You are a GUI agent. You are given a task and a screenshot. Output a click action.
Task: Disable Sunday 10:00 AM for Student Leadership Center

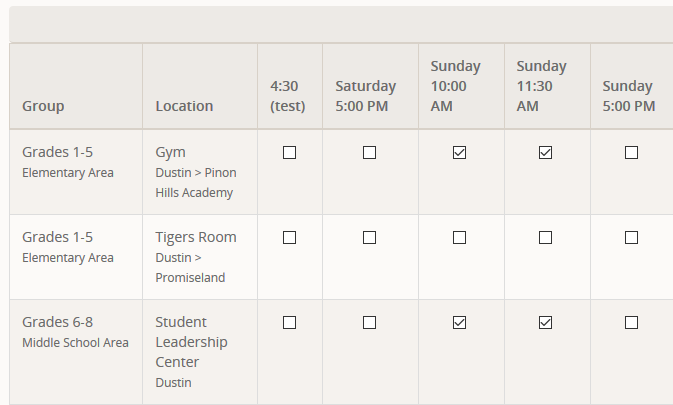[x=460, y=323]
